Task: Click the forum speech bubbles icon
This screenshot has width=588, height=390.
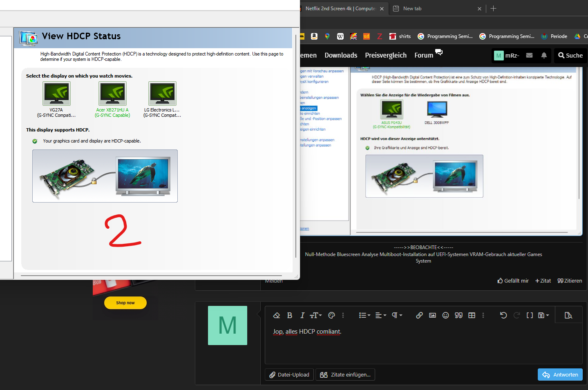Action: 439,52
